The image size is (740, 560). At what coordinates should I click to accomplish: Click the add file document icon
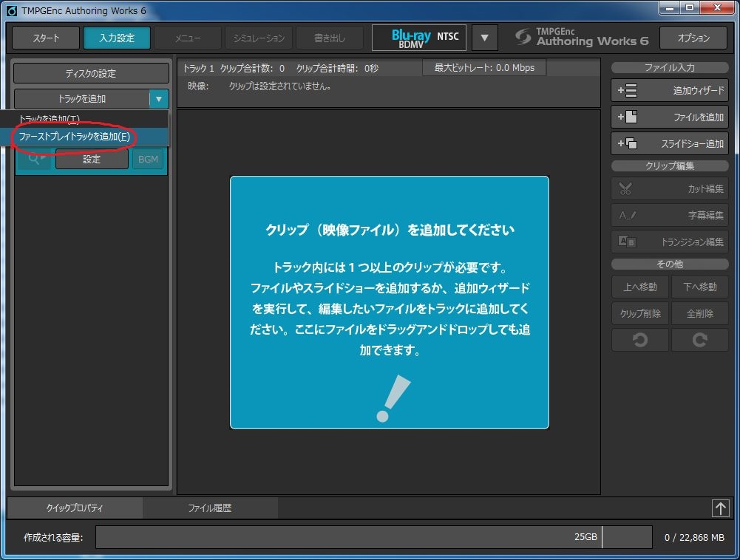pyautogui.click(x=628, y=117)
